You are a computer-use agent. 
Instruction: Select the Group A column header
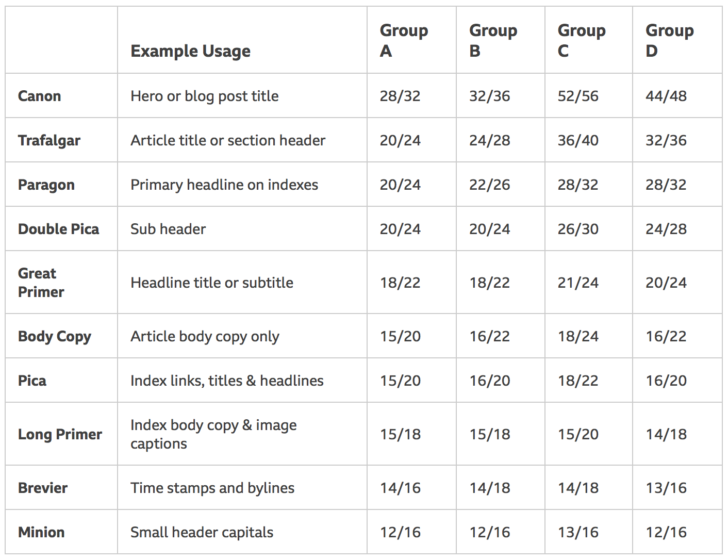[x=404, y=40]
